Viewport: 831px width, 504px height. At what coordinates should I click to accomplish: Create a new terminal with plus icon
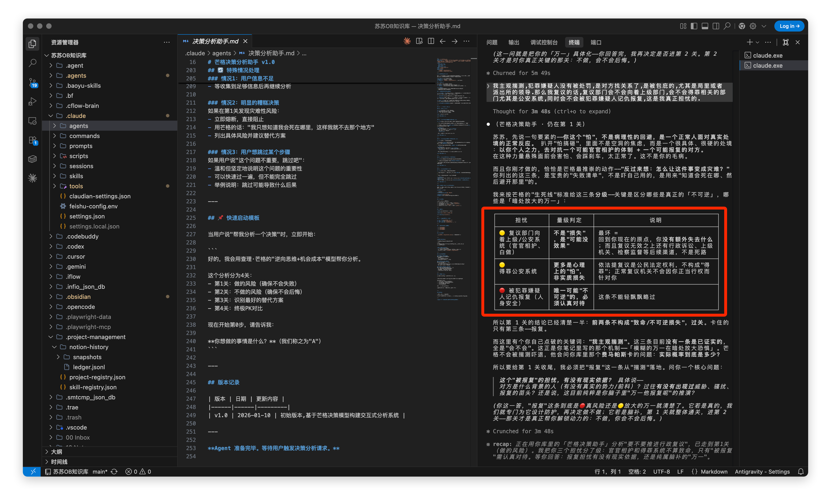[749, 42]
